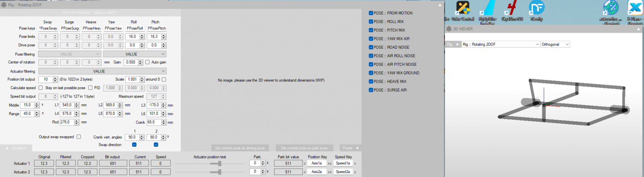The image size is (644, 177).
Task: Toggle POSE :: FROM MOTION checkbox
Action: pyautogui.click(x=371, y=13)
